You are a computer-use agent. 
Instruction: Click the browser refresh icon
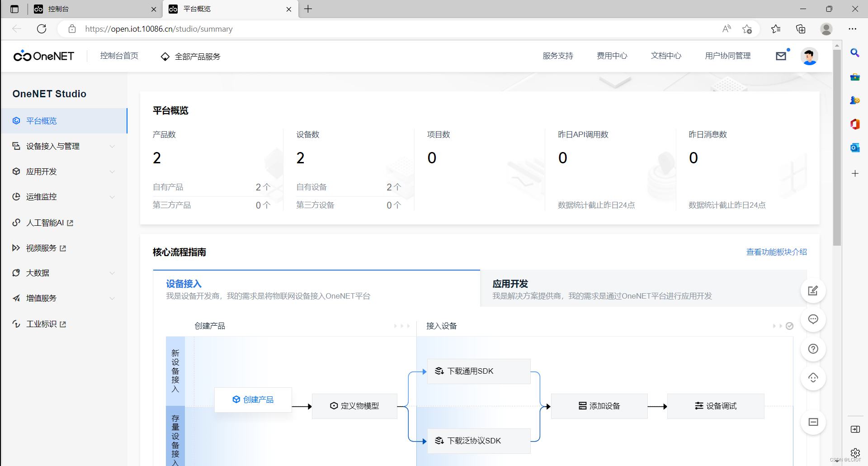[42, 29]
